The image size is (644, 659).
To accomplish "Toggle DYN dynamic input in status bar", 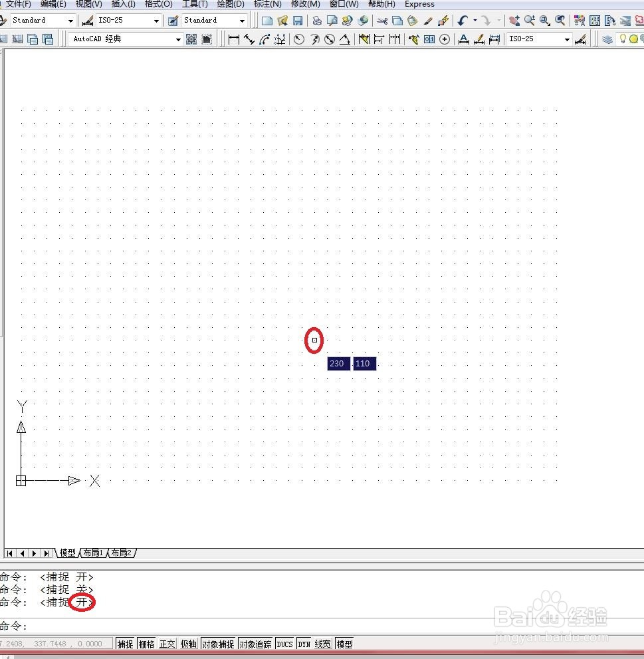I will 304,644.
